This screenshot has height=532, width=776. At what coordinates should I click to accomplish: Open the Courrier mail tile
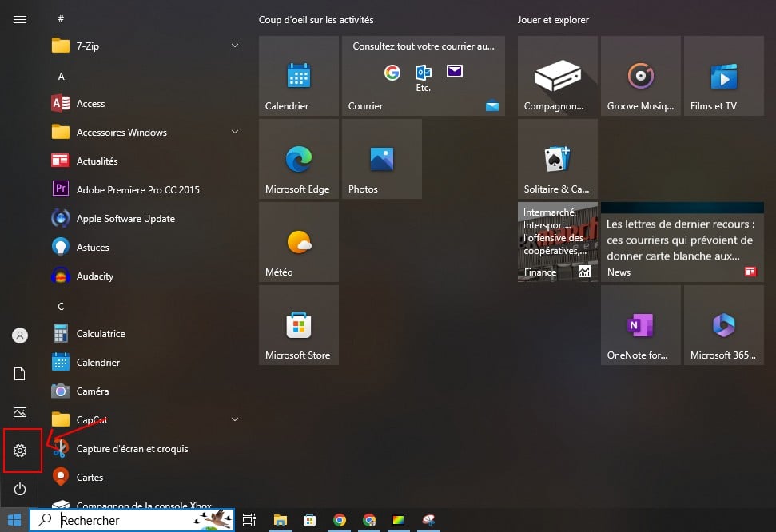pyautogui.click(x=424, y=76)
